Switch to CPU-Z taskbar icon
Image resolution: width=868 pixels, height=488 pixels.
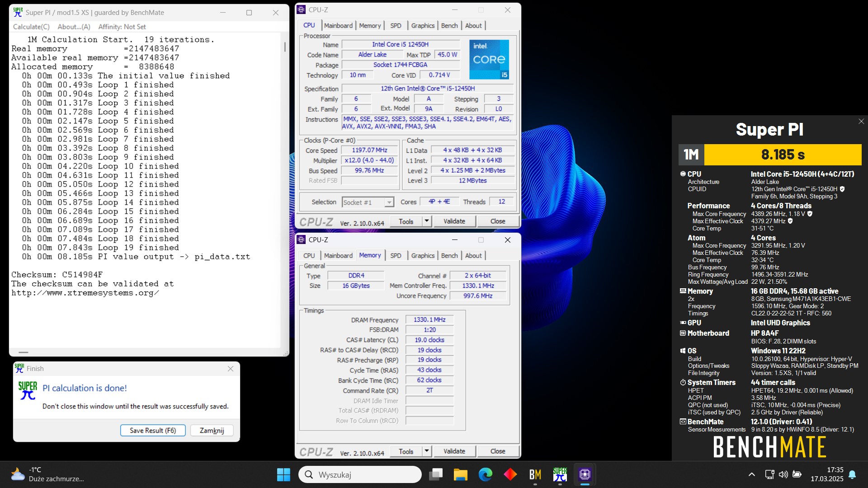(585, 474)
